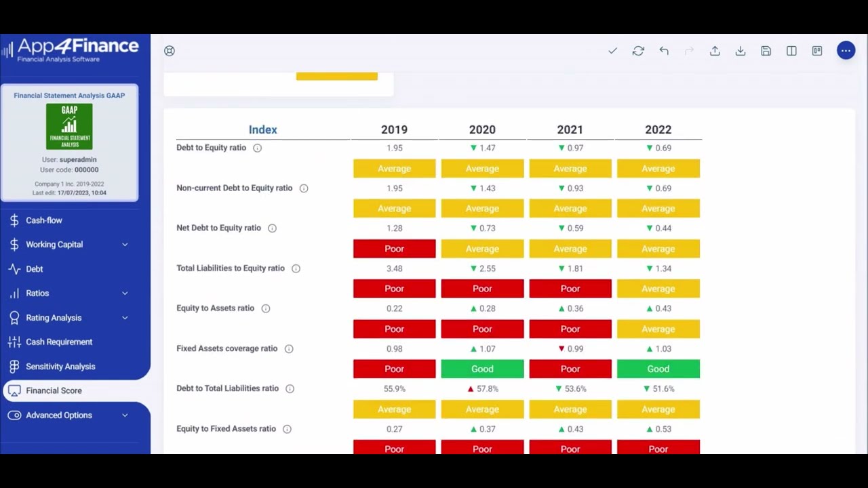Screen dimensions: 868x488
Task: Click the 2022 column header
Action: coord(658,129)
